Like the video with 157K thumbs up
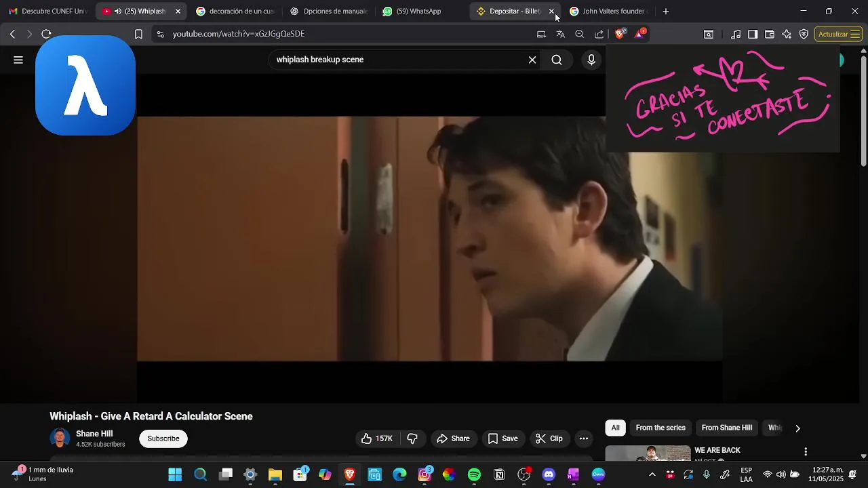Image resolution: width=868 pixels, height=488 pixels. pyautogui.click(x=378, y=439)
